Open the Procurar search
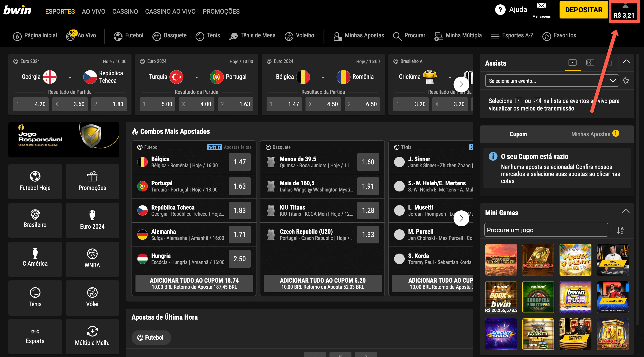 coord(409,35)
